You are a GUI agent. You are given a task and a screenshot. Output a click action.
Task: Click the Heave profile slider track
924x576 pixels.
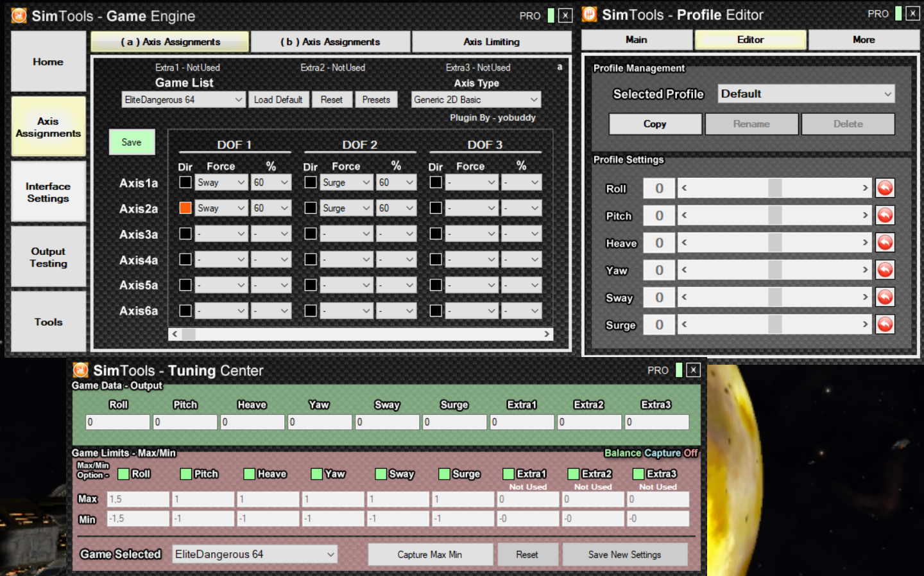(774, 242)
